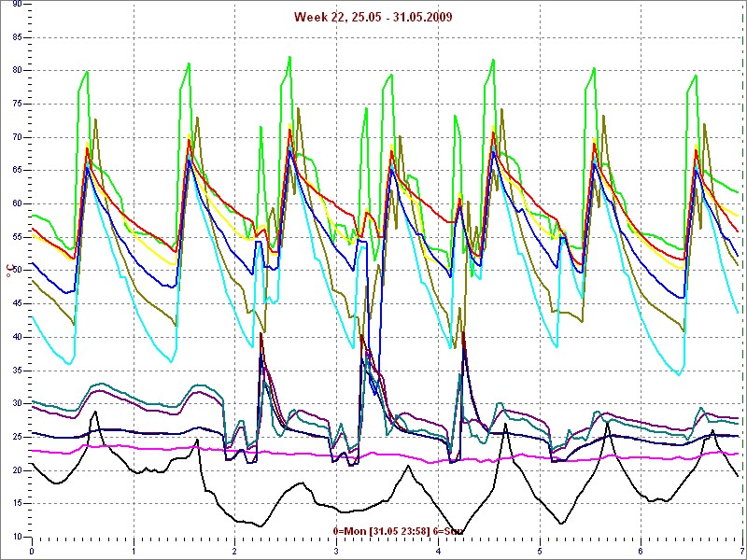Click the °C unit label on the y-axis
The width and height of the screenshot is (747, 560).
pyautogui.click(x=9, y=272)
